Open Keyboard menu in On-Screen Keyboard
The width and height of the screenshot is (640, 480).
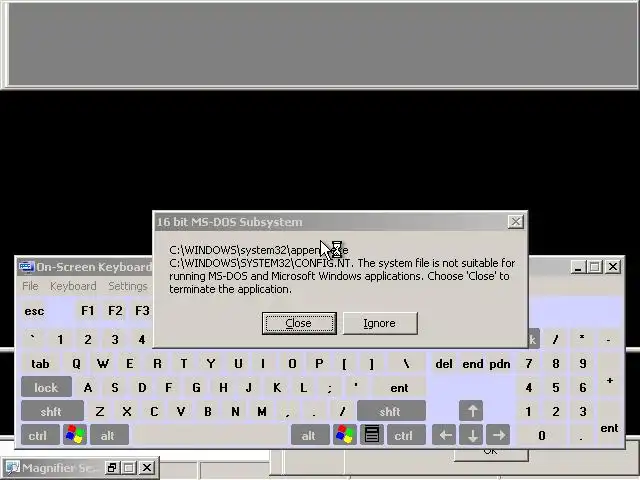(x=73, y=286)
